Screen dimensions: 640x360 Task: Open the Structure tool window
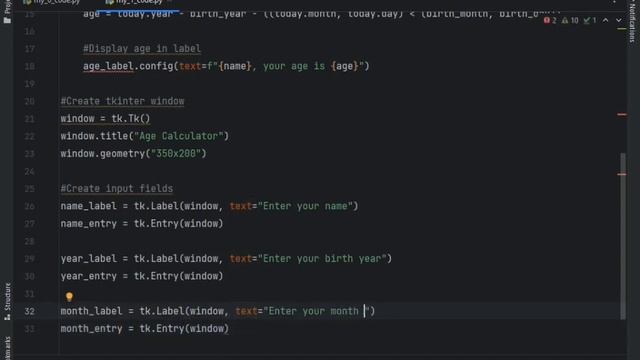(7, 302)
